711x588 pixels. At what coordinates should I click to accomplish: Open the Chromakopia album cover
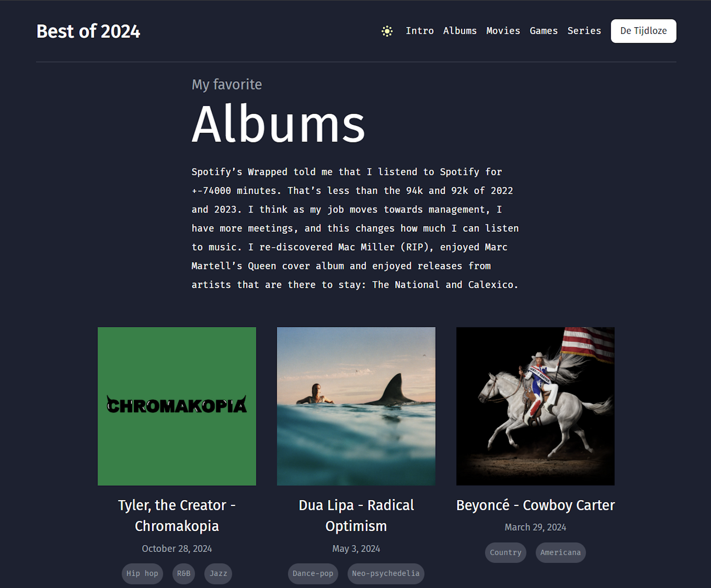(x=177, y=406)
